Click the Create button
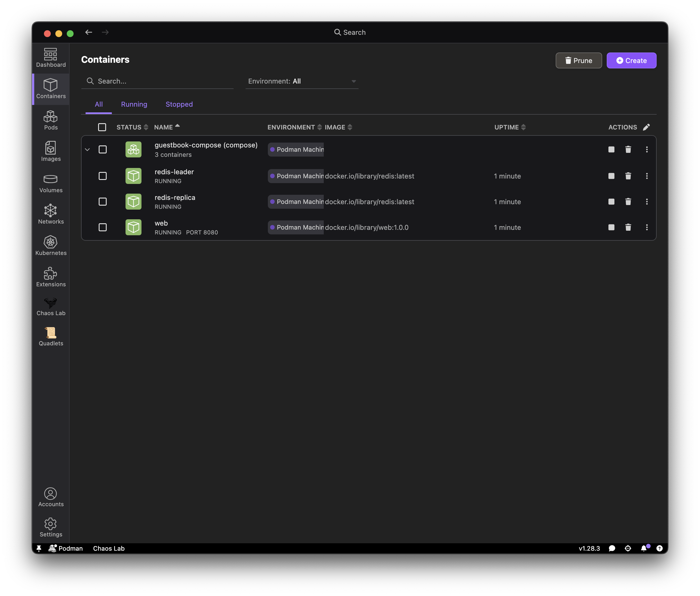 click(631, 60)
